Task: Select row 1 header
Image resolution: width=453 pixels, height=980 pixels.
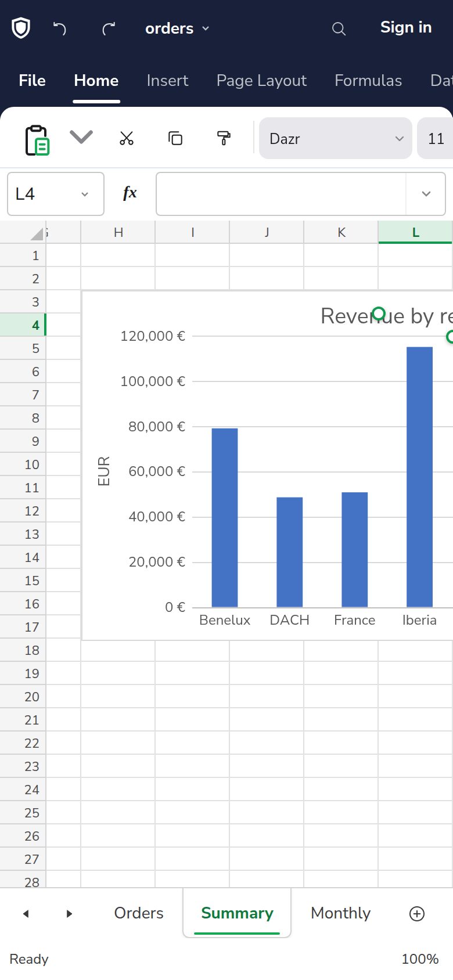Action: click(x=23, y=255)
